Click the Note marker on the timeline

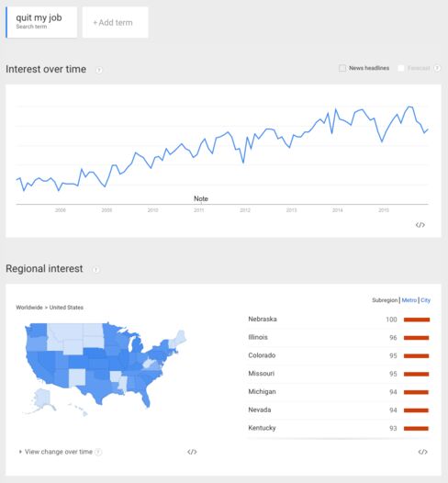201,199
